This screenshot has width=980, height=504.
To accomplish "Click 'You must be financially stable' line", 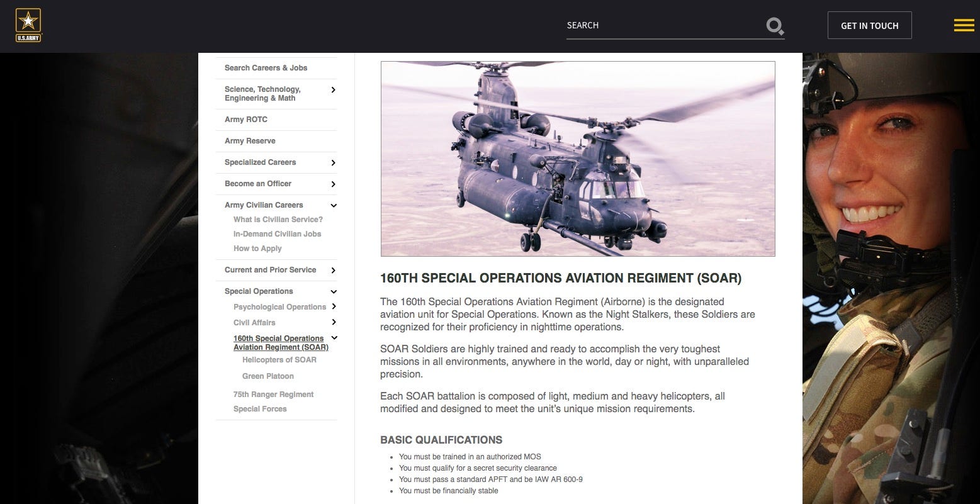I will (448, 491).
